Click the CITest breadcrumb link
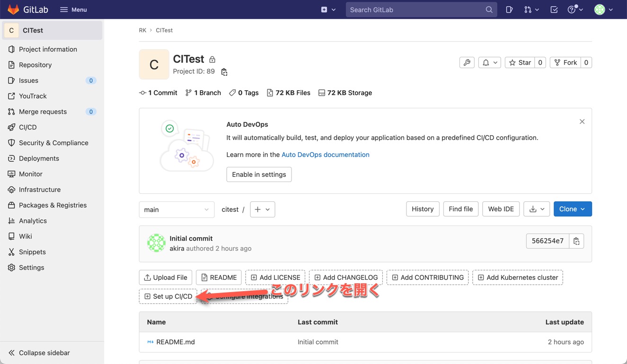This screenshot has height=364, width=627. (x=164, y=30)
